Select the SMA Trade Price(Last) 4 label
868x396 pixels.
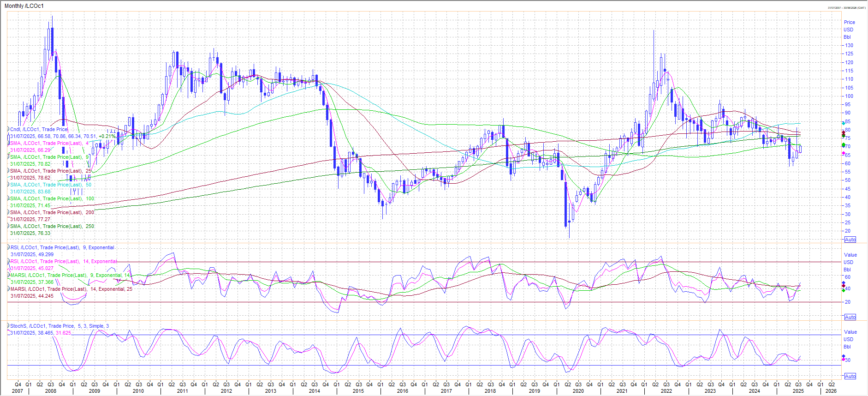[49, 143]
